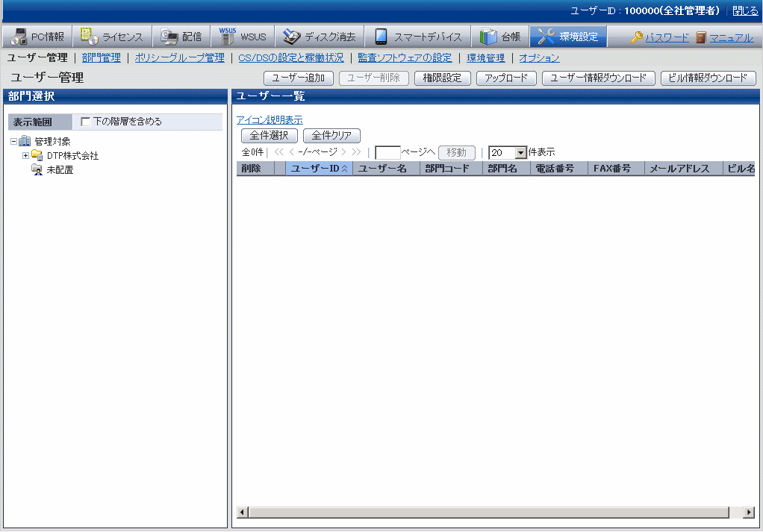The height and width of the screenshot is (532, 763).
Task: Go to previous page arrow <
Action: (291, 152)
